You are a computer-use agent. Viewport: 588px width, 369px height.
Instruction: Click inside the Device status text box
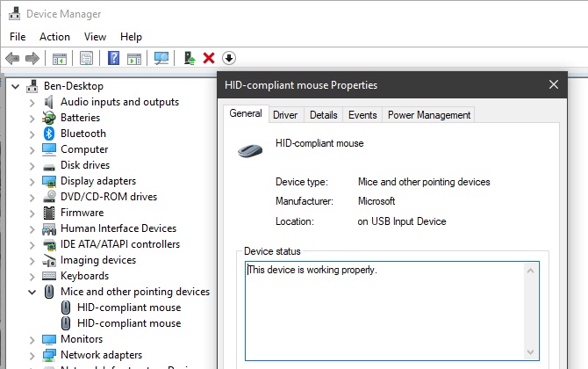[386, 307]
